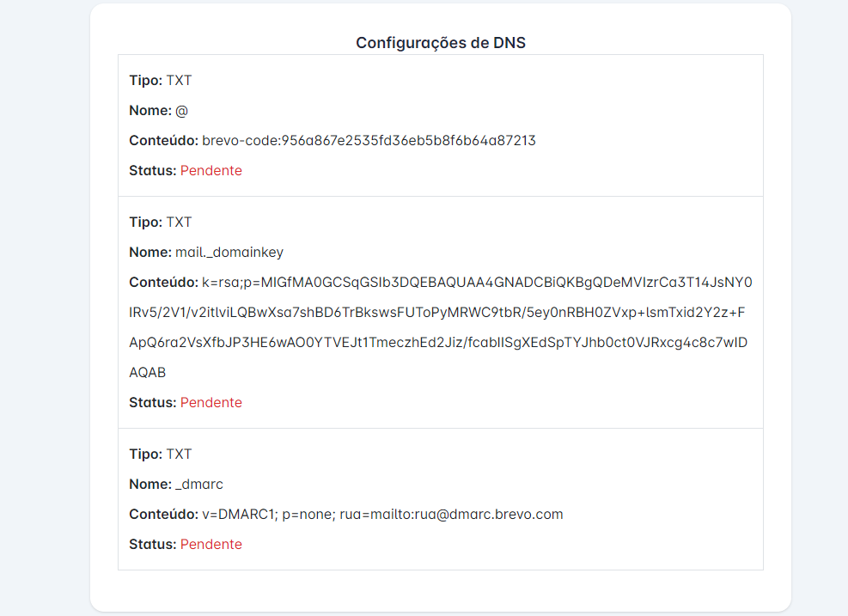Click Pendente status of the mail._domainkey record
Image resolution: width=848 pixels, height=616 pixels.
coord(211,402)
